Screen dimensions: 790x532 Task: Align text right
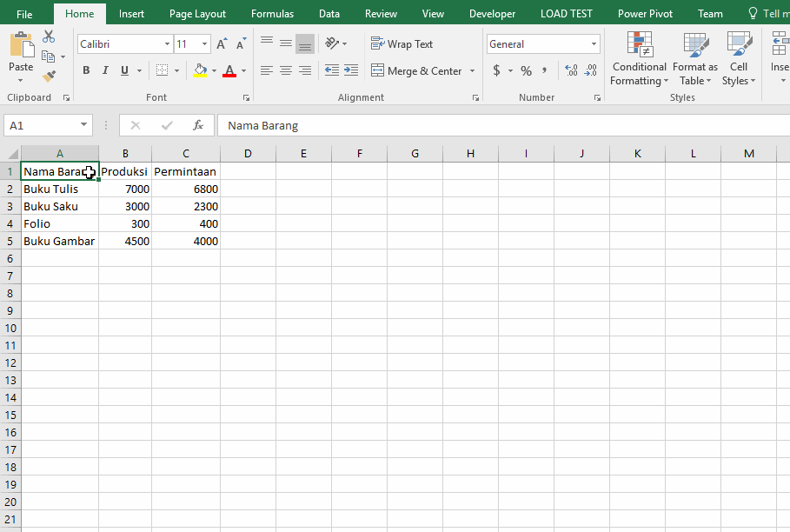(x=305, y=70)
